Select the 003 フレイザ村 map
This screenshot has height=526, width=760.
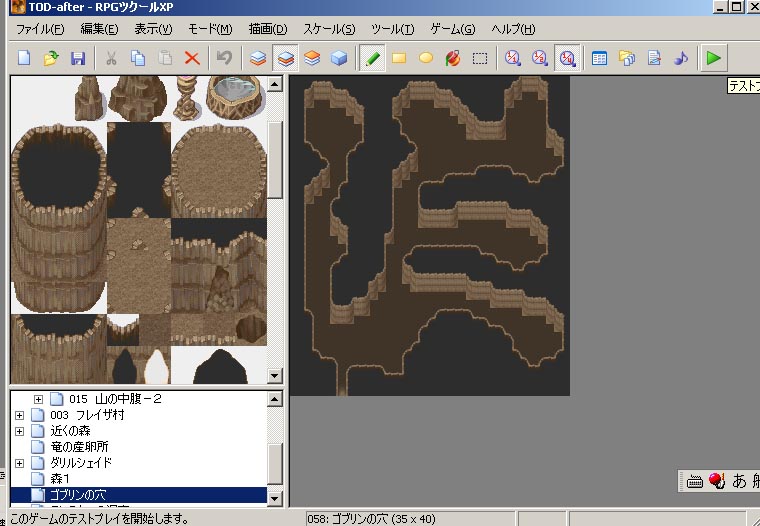(x=87, y=415)
